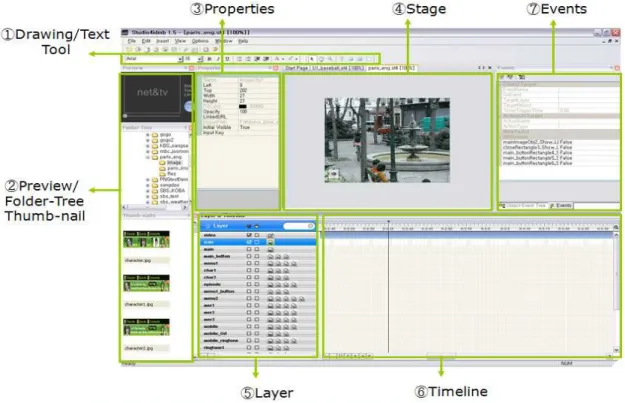625x403 pixels.
Task: Toggle first checkbox of main layer
Action: click(249, 250)
